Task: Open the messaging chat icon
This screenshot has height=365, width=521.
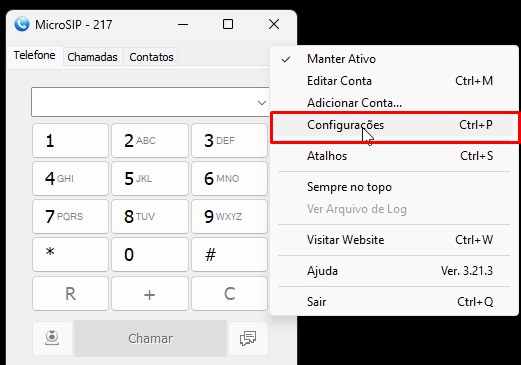Action: tap(248, 338)
